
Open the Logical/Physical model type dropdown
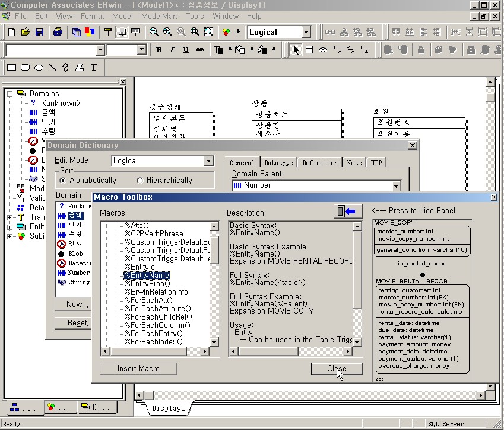pos(306,32)
